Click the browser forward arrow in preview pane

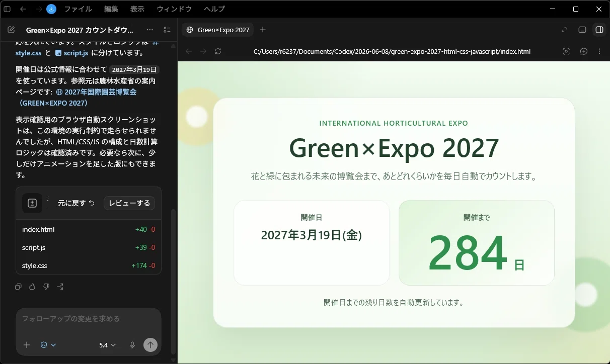pyautogui.click(x=203, y=51)
